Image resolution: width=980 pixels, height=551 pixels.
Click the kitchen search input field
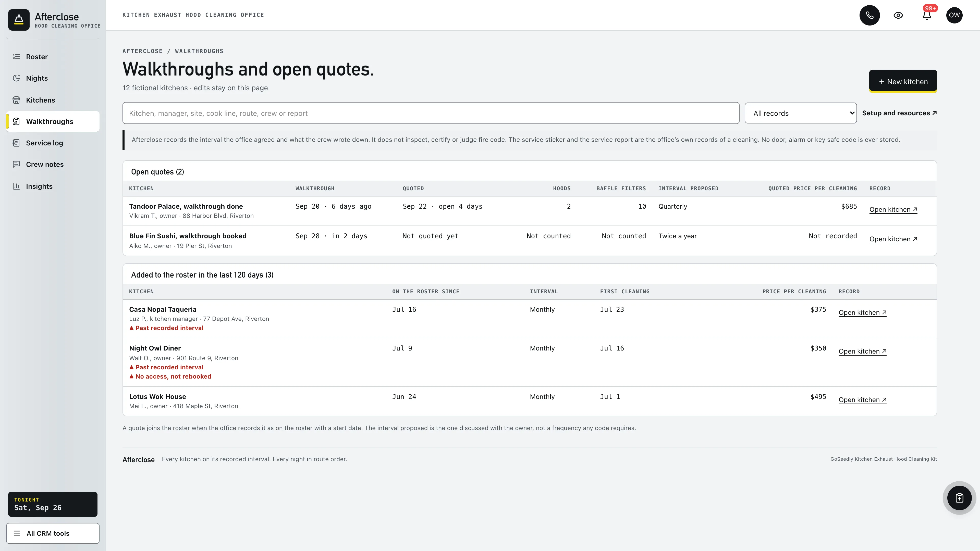pyautogui.click(x=431, y=113)
